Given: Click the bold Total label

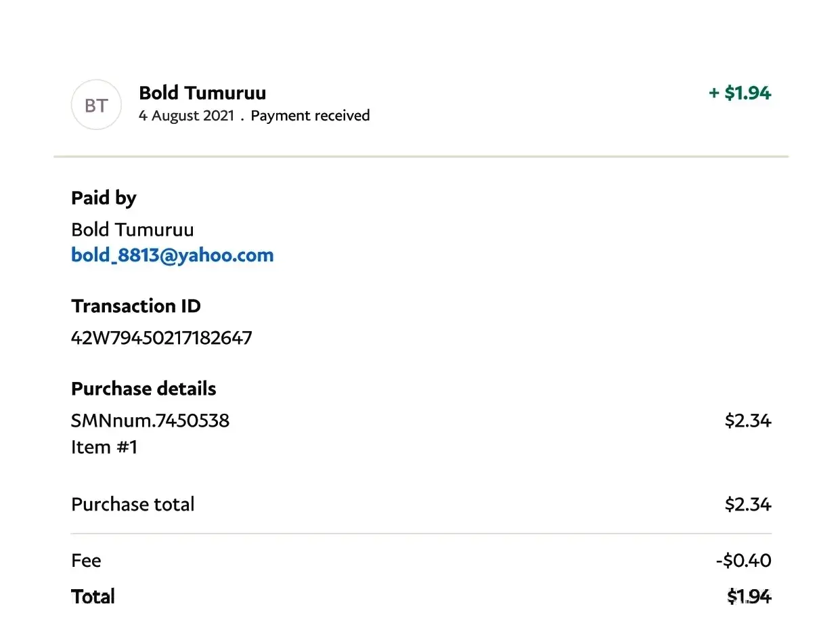Looking at the screenshot, I should tap(93, 597).
